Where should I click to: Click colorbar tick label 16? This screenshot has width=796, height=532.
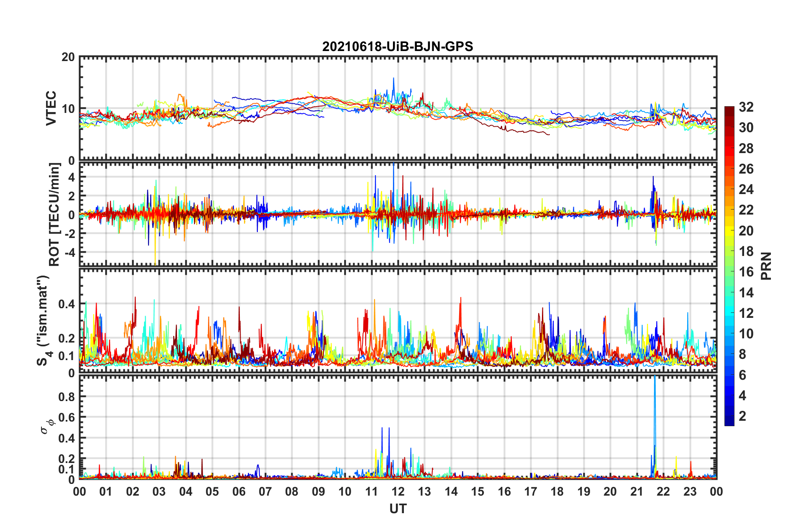[x=746, y=272]
